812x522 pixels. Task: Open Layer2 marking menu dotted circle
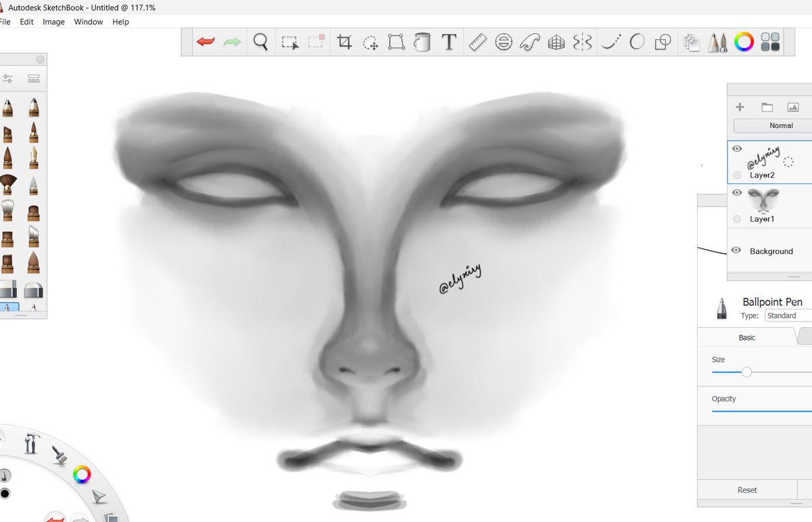tap(788, 162)
